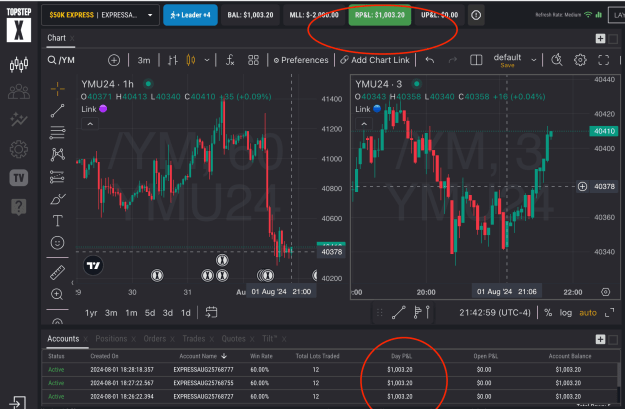Viewport: 625px width, 409px height.
Task: Open the indicator templates grid icon
Action: coord(253,60)
